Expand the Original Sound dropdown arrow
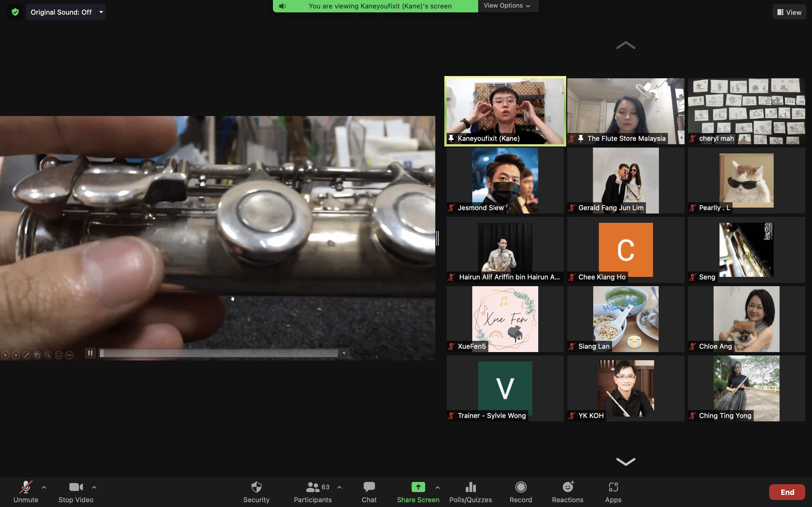Screen dimensions: 812x507 pos(101,12)
